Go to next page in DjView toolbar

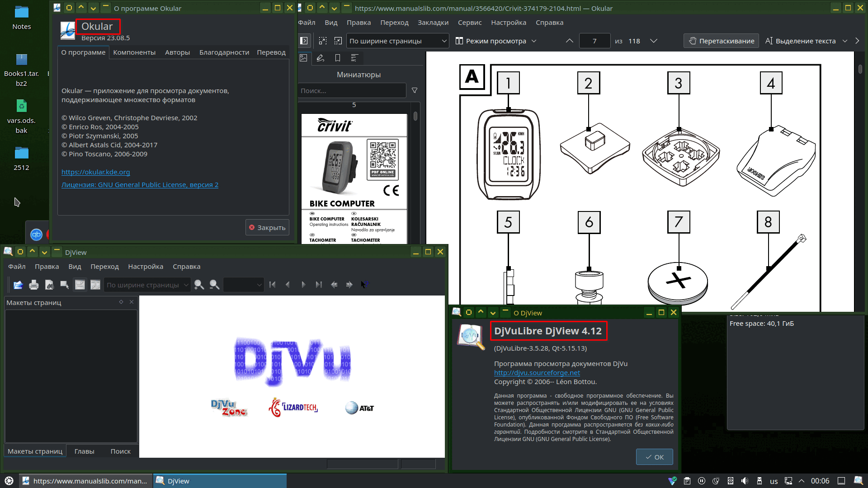[x=303, y=285]
